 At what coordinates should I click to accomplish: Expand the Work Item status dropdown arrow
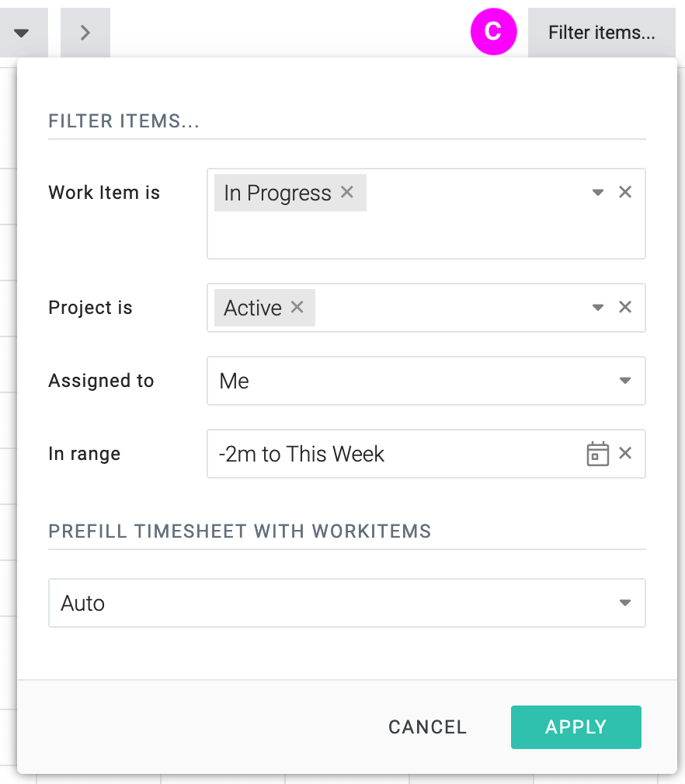[597, 193]
